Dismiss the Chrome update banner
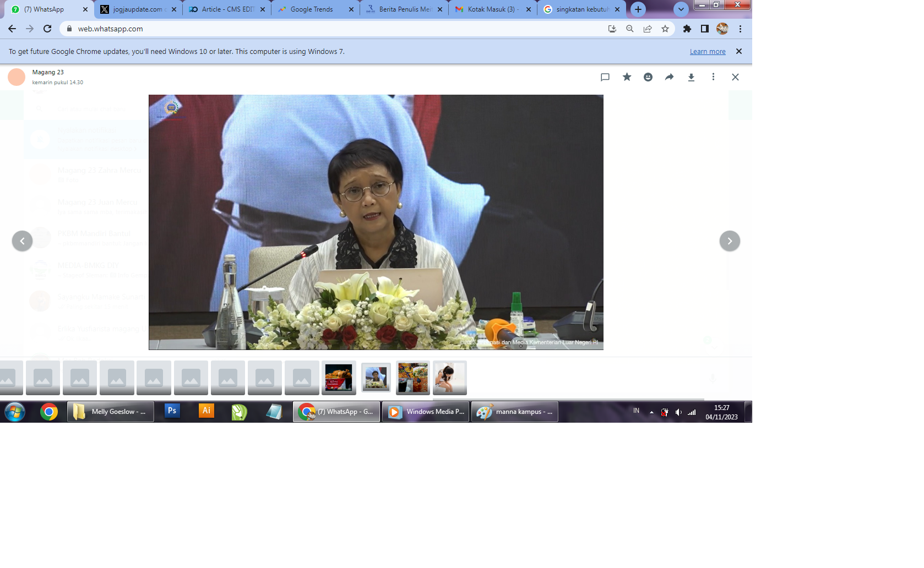The image size is (924, 568). point(739,51)
